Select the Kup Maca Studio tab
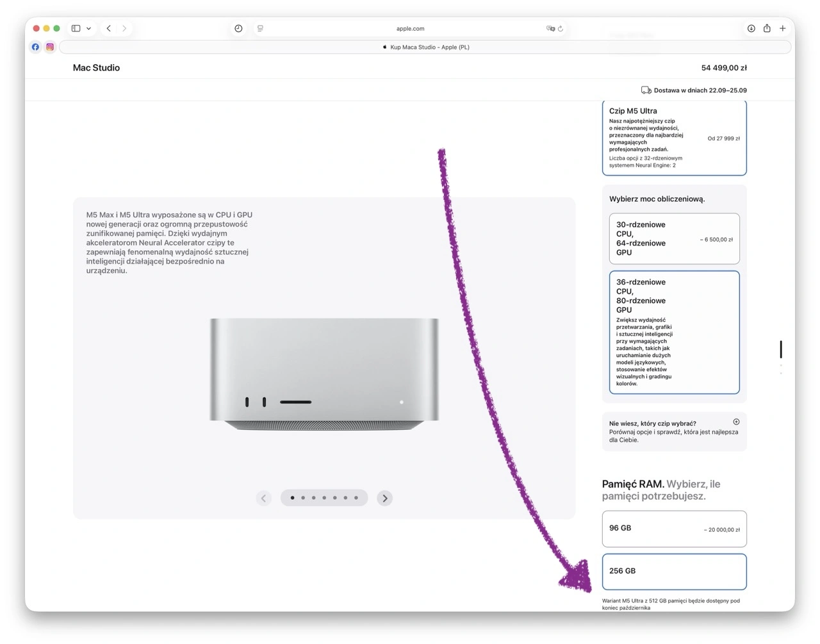820x644 pixels. 425,47
